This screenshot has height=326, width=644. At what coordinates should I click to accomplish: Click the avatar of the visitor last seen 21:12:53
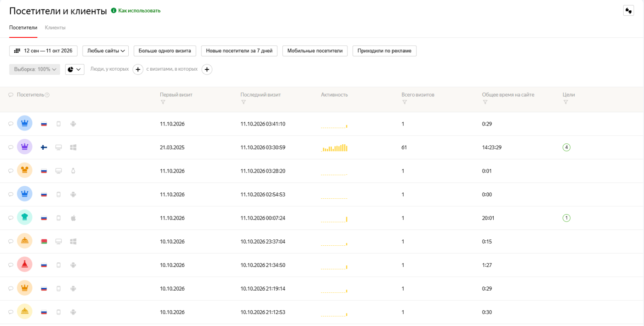(25, 312)
